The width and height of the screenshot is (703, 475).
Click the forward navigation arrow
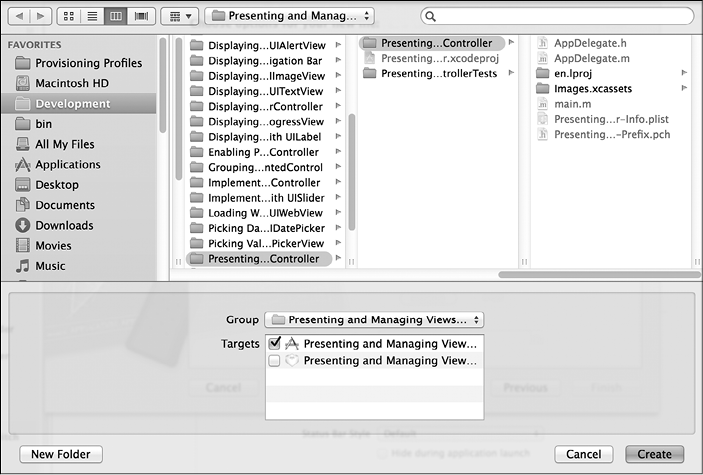40,16
